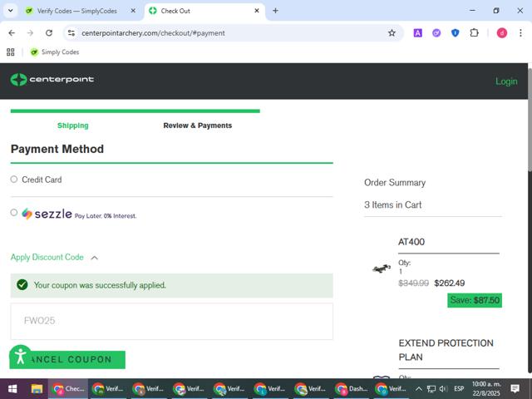Open the network icon in system tray
Screen dimensions: 532x399
click(x=431, y=389)
